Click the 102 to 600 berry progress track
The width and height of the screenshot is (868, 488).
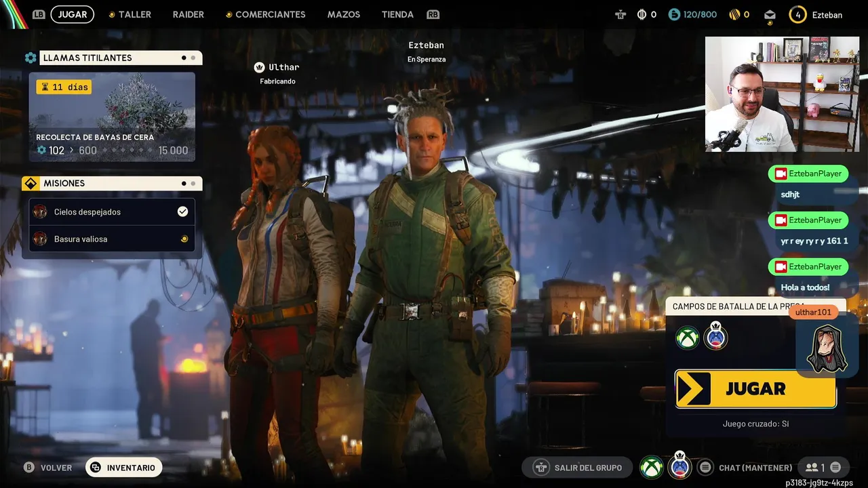tap(112, 150)
